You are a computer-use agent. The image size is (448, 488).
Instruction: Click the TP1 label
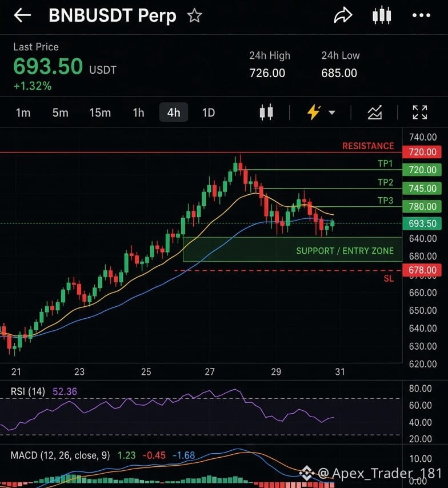(385, 163)
